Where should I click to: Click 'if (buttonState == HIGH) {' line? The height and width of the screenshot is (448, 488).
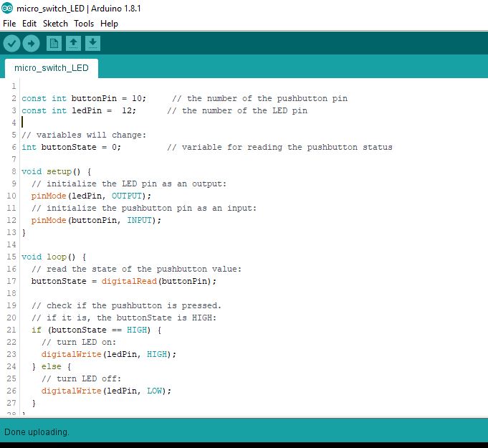tap(96, 330)
